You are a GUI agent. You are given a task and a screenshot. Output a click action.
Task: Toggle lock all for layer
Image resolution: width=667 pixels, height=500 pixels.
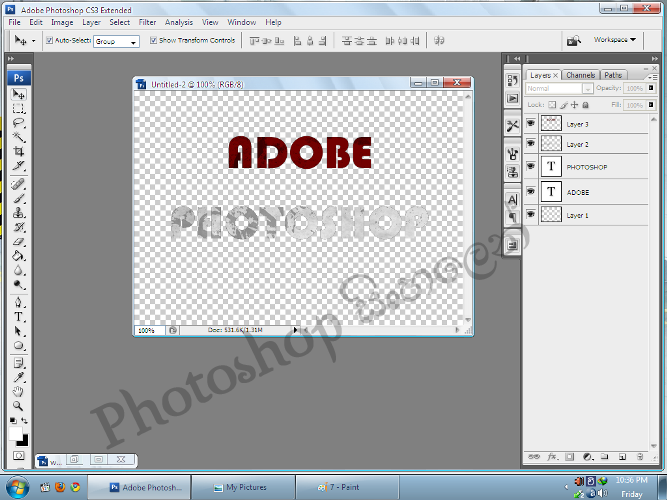[585, 105]
